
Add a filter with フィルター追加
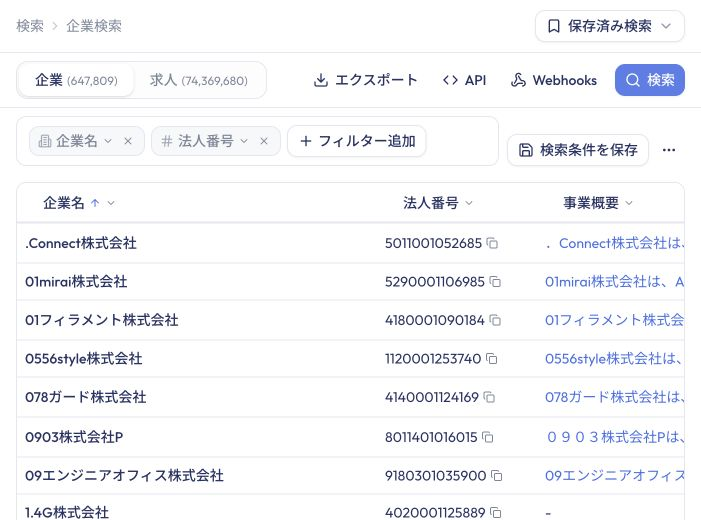tap(357, 141)
